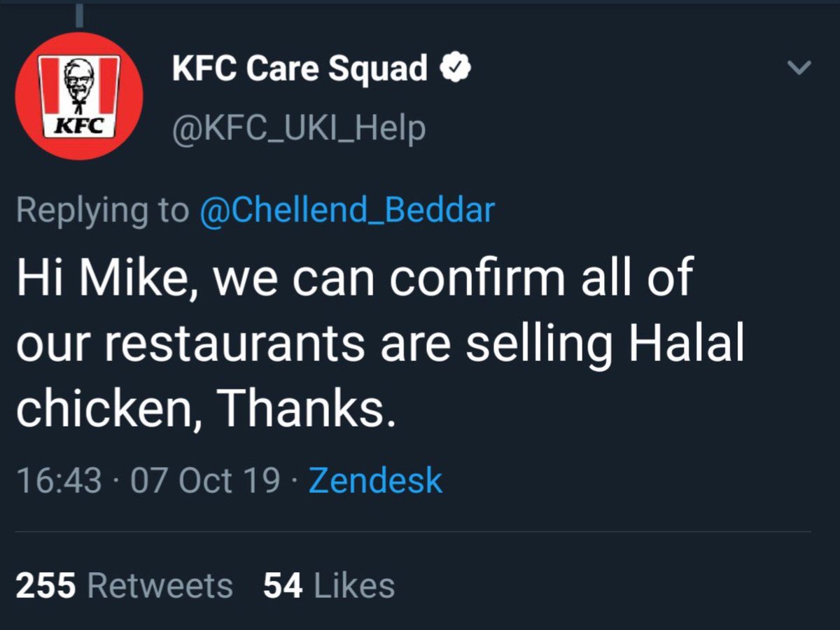Viewport: 840px width, 630px height.
Task: Open the KFC profile avatar
Action: point(78,96)
